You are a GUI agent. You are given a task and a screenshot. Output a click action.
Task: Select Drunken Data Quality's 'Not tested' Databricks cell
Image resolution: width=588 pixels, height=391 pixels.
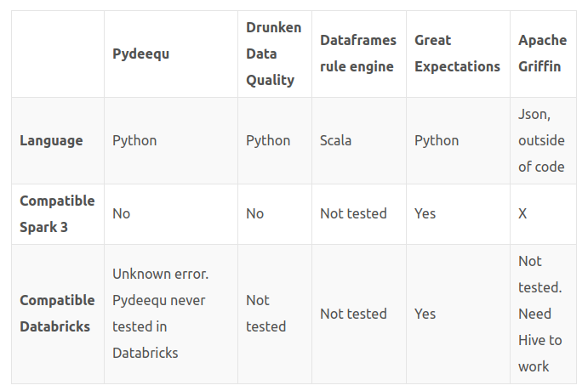point(265,314)
